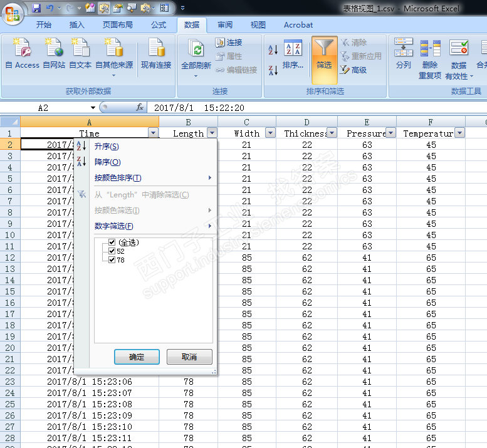Sort ascending (升序) in filter menu
Screen dimensions: 487x448
pos(145,146)
